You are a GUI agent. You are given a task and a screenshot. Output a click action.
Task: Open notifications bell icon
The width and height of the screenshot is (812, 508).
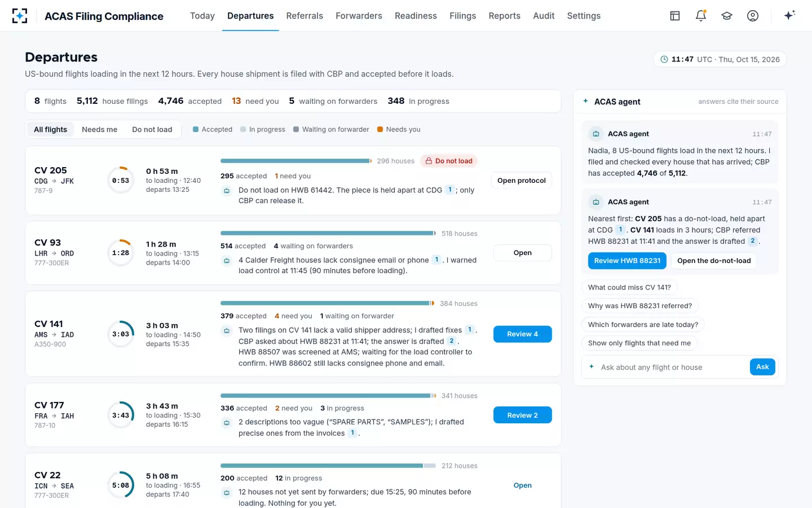pos(701,16)
